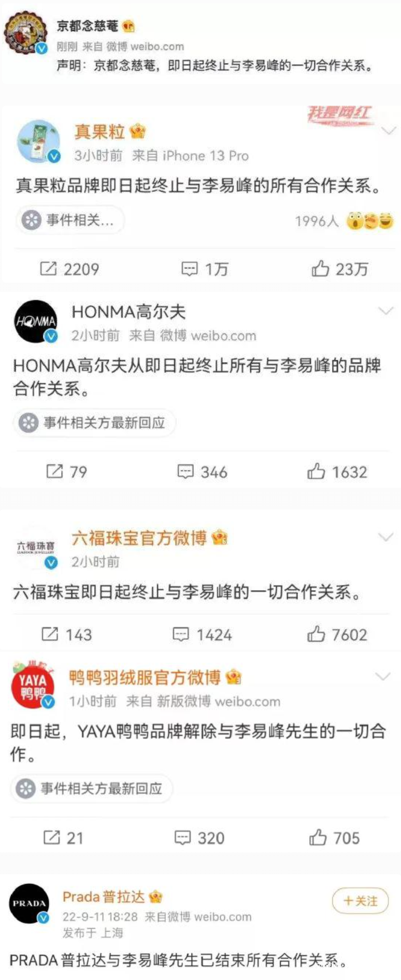Open the 六福珠宝官方微博 account name
Image resolution: width=401 pixels, height=980 pixels.
point(139,538)
